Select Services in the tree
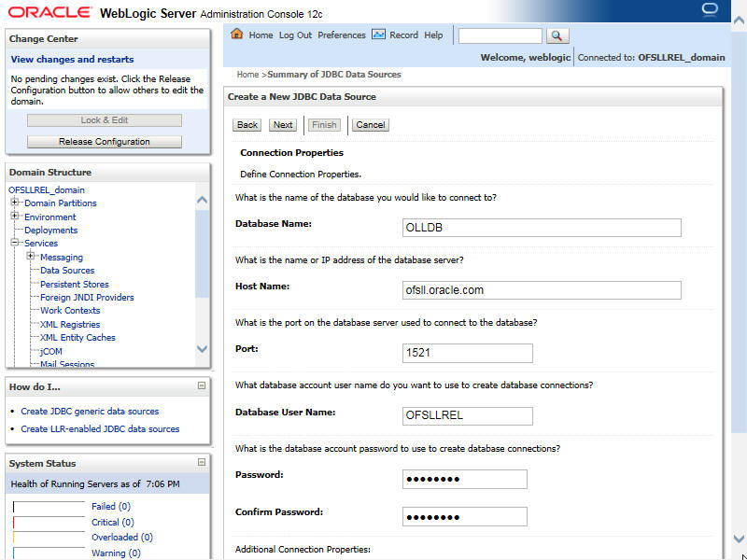747x560 pixels. coord(41,243)
